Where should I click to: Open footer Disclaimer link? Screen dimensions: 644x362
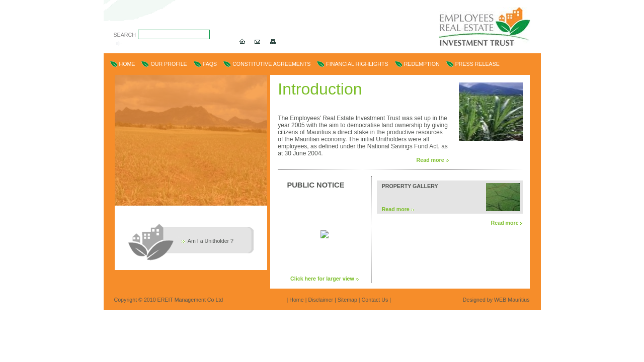320,300
